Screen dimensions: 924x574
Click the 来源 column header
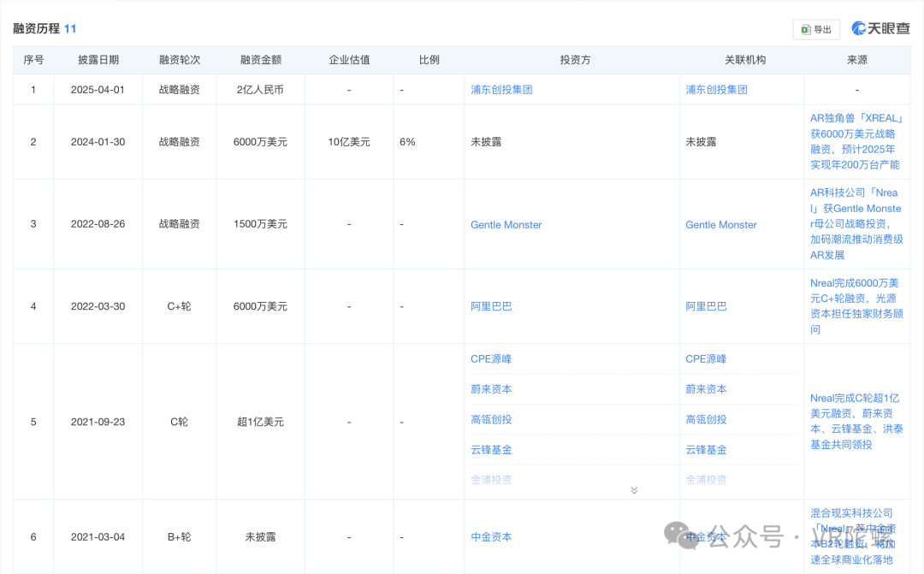point(857,60)
